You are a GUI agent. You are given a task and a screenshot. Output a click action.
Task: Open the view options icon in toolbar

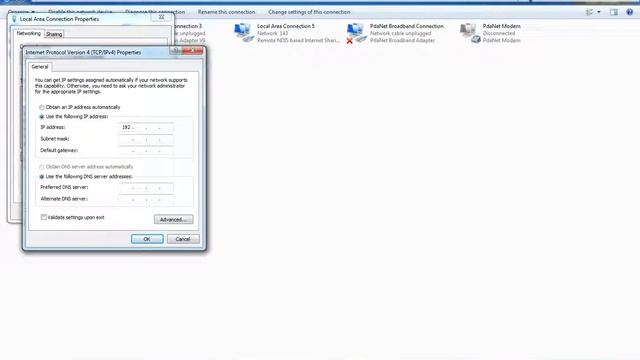click(x=589, y=12)
